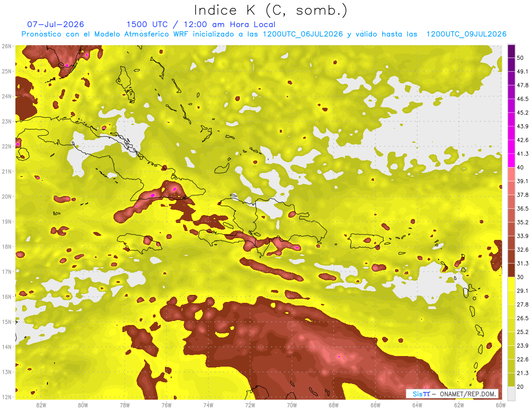Click the 82W longitude label
The height and width of the screenshot is (411, 532).
pyautogui.click(x=41, y=405)
